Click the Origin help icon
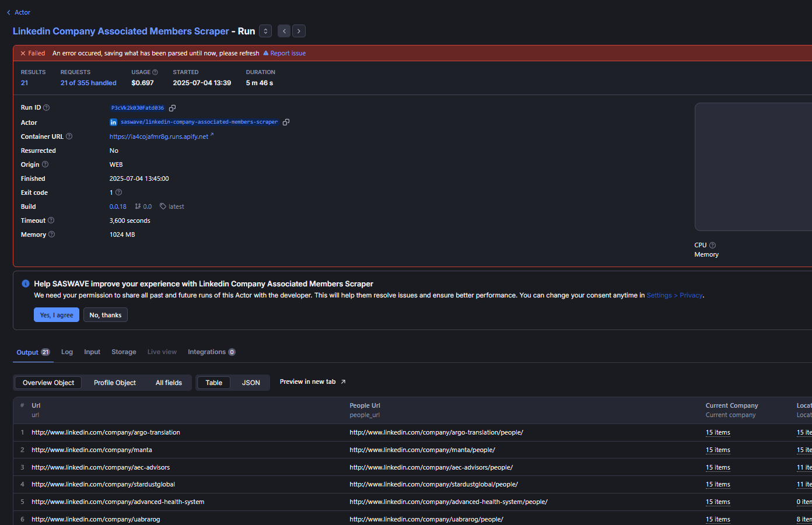This screenshot has height=525, width=812. click(x=45, y=164)
